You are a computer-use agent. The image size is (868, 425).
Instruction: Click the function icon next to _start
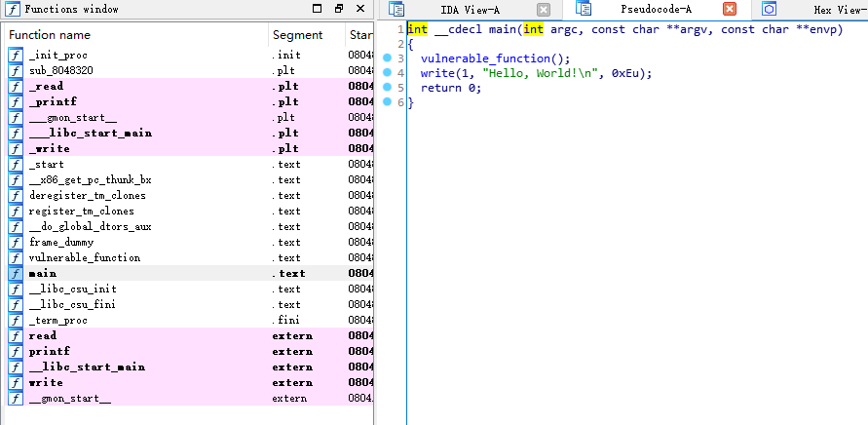pos(15,165)
